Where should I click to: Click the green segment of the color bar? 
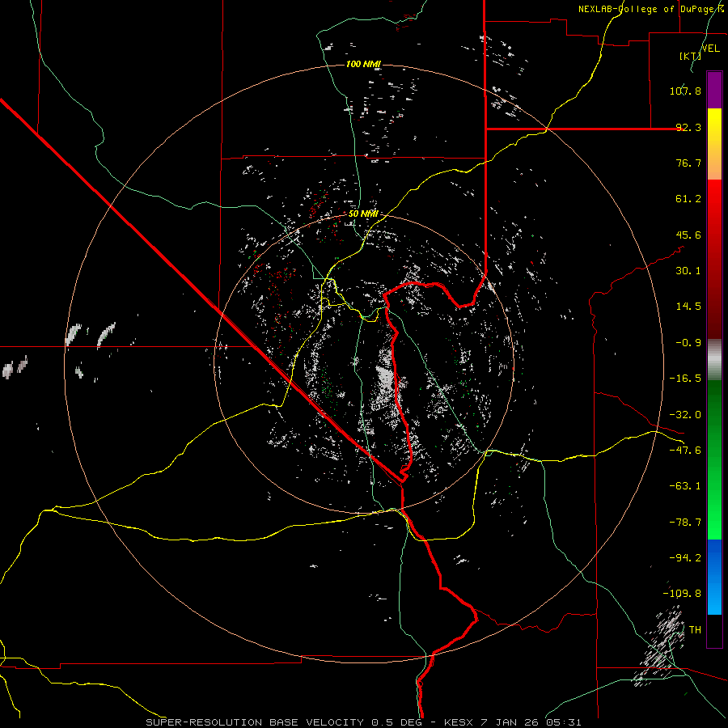click(x=714, y=459)
